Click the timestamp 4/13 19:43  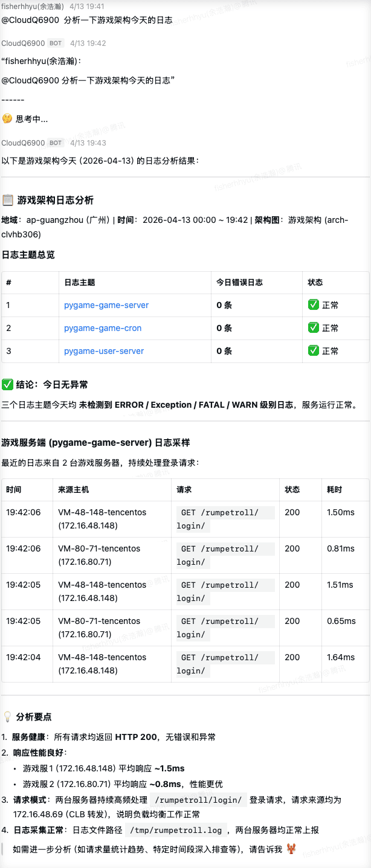88,143
